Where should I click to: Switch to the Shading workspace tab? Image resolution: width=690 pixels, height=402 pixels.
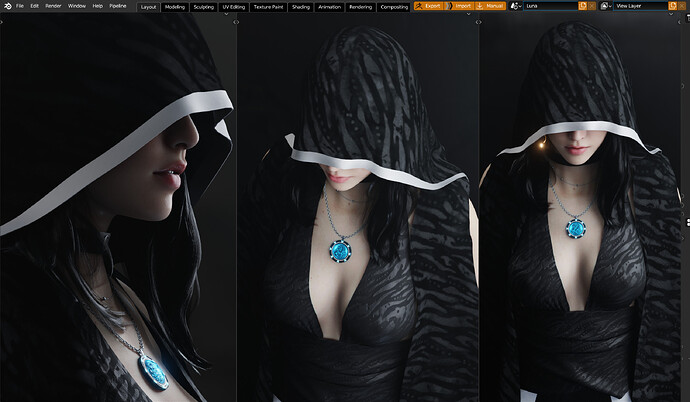coord(301,7)
